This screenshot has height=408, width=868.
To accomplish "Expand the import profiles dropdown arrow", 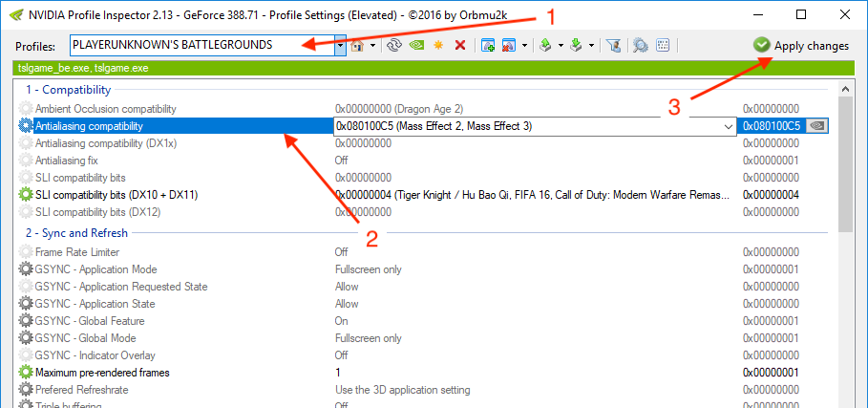I will [x=591, y=46].
